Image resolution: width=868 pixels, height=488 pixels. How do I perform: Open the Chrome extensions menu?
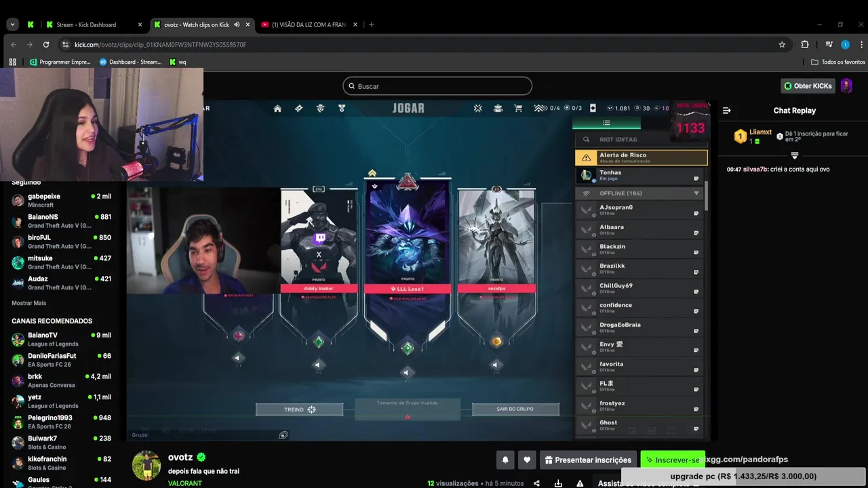pyautogui.click(x=805, y=45)
